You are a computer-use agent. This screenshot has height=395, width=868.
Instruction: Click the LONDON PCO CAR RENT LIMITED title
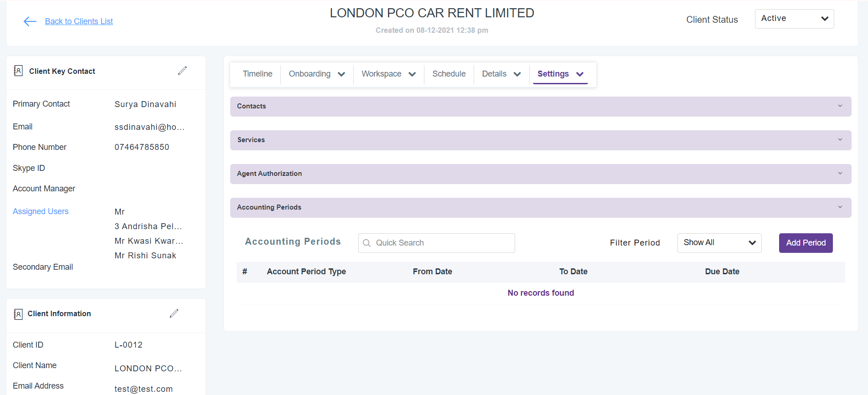pyautogui.click(x=432, y=13)
